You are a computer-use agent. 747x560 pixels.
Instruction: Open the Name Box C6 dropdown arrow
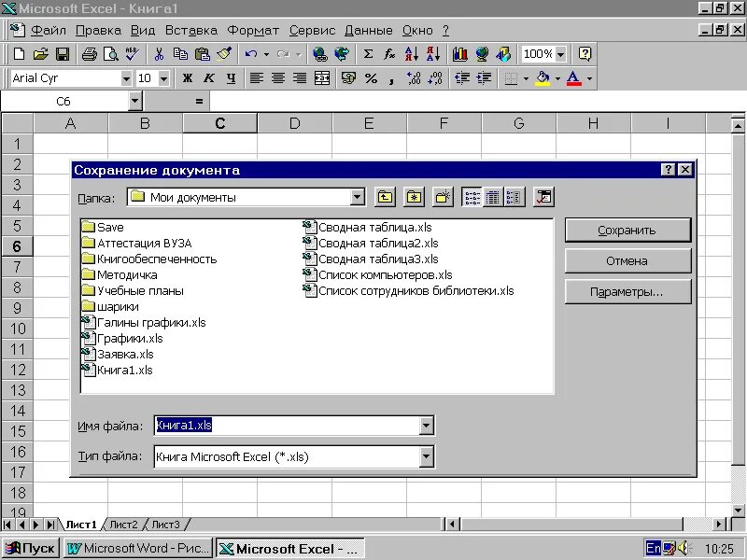click(x=134, y=101)
